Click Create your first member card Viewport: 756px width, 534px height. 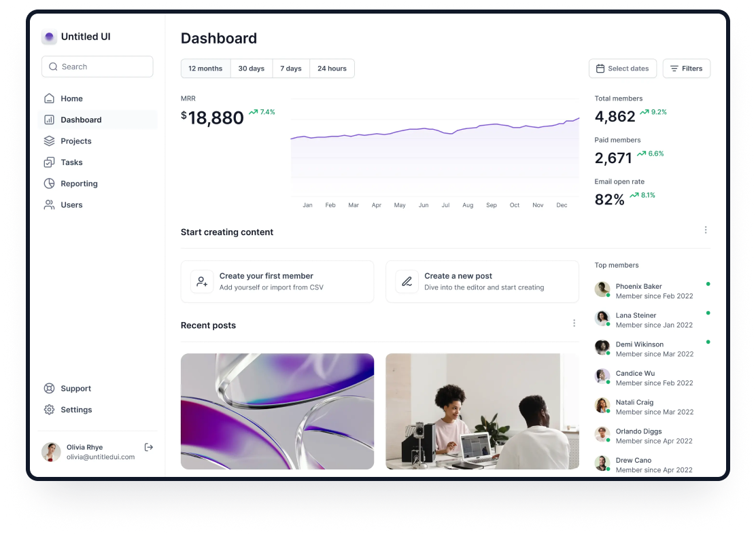277,281
